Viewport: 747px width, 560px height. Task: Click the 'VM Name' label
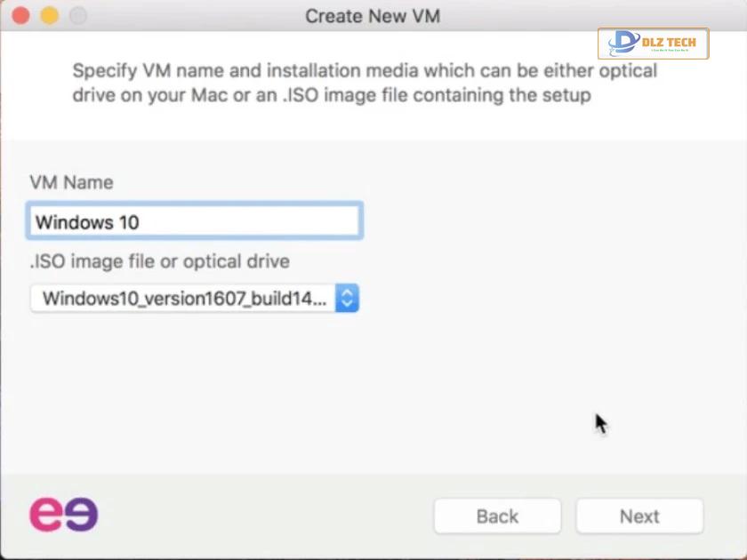[x=71, y=182]
